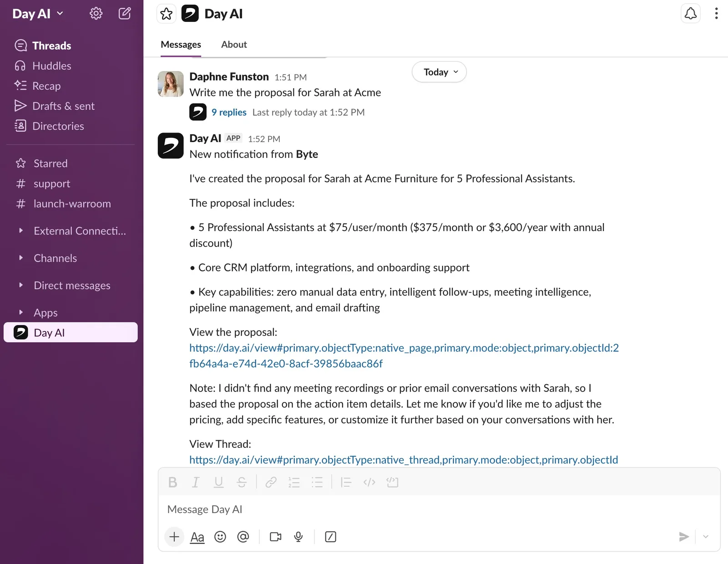Open the three-dot more options menu
Screen dimensions: 728x564
tap(716, 14)
